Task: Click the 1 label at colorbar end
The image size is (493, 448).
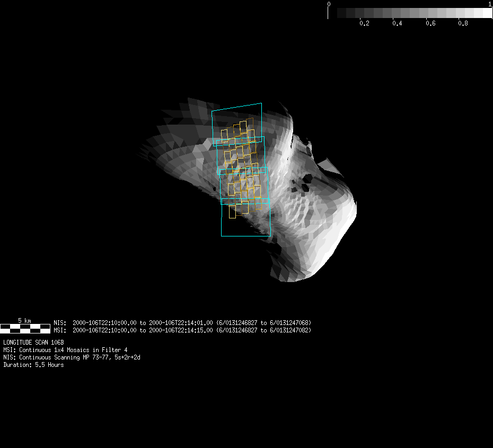Action: point(489,4)
